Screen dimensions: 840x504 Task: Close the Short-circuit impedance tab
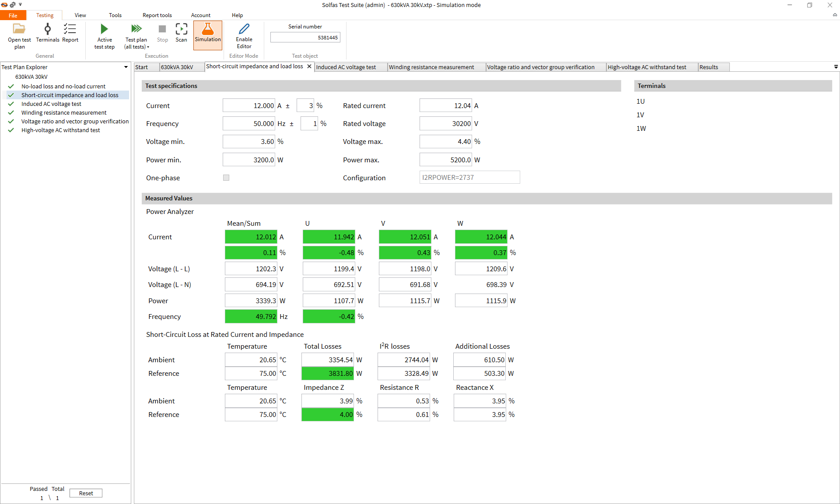pos(309,66)
